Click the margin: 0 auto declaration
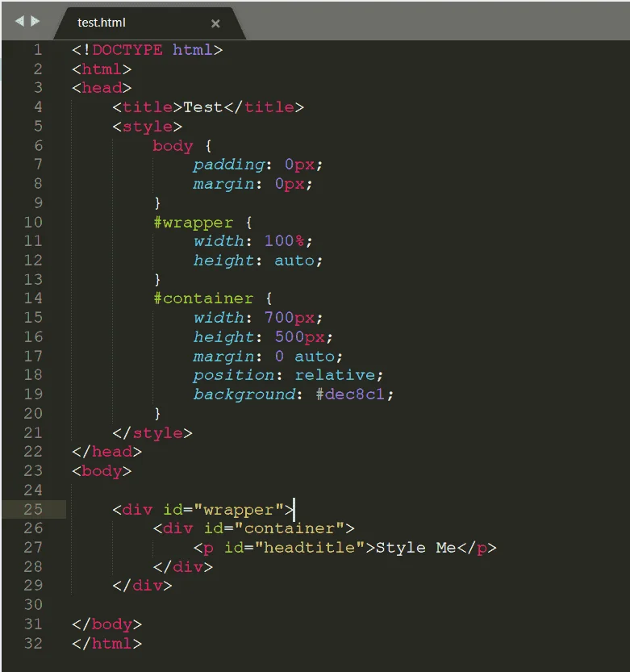Screen dimensions: 630x672 [268, 357]
